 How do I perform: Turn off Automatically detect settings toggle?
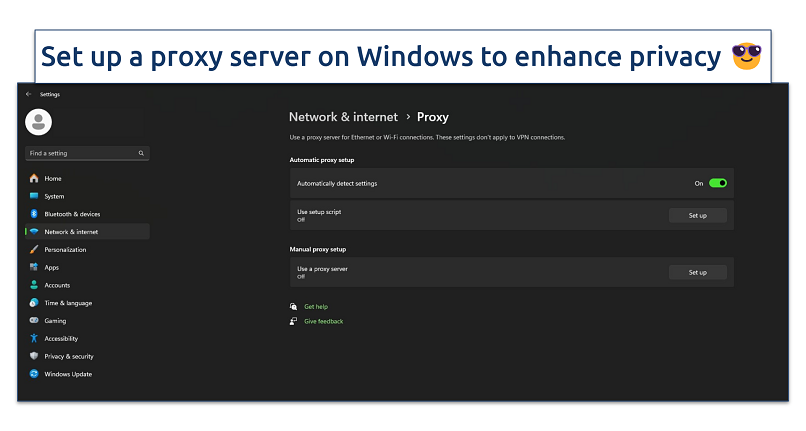(x=718, y=183)
